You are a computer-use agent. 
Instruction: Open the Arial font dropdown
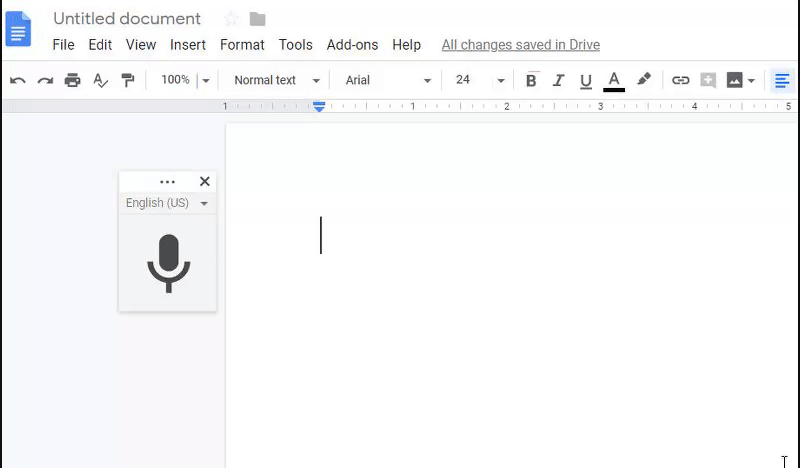[x=388, y=80]
